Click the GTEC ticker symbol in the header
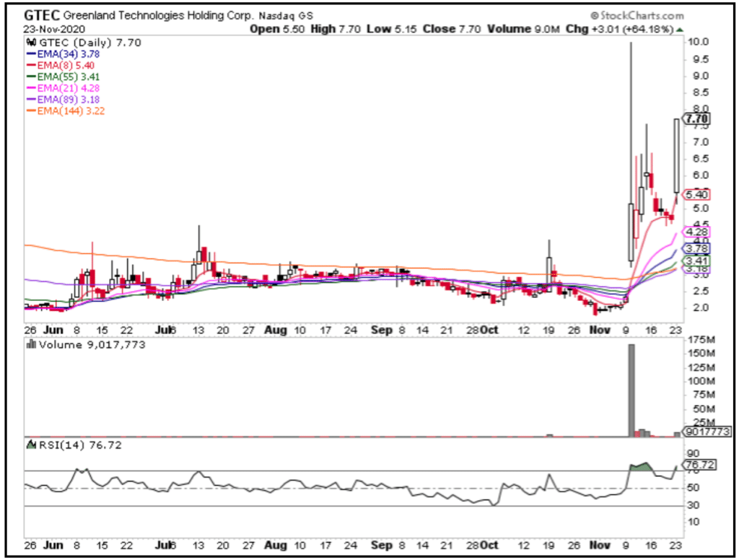Image resolution: width=739 pixels, height=560 pixels. click(42, 16)
